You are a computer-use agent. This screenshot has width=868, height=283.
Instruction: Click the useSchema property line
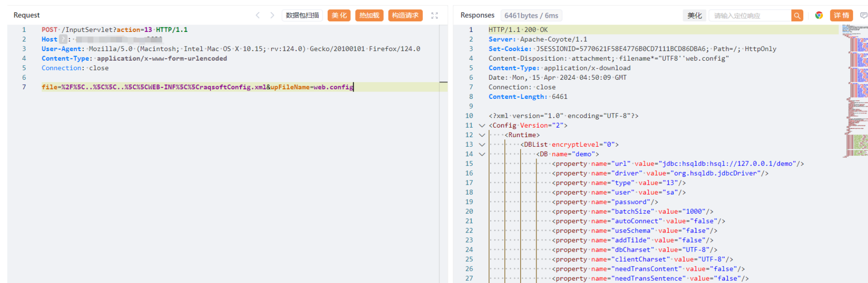pos(635,231)
